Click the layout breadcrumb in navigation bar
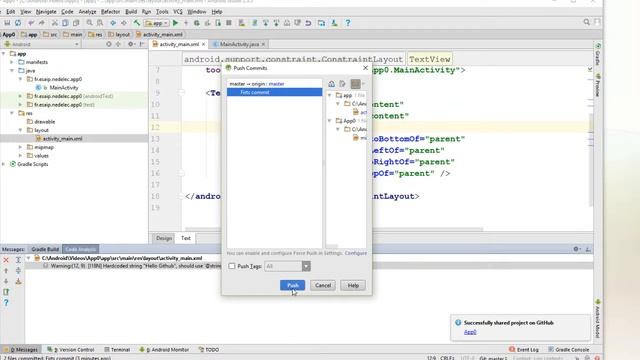The width and height of the screenshot is (640, 360). [119, 35]
